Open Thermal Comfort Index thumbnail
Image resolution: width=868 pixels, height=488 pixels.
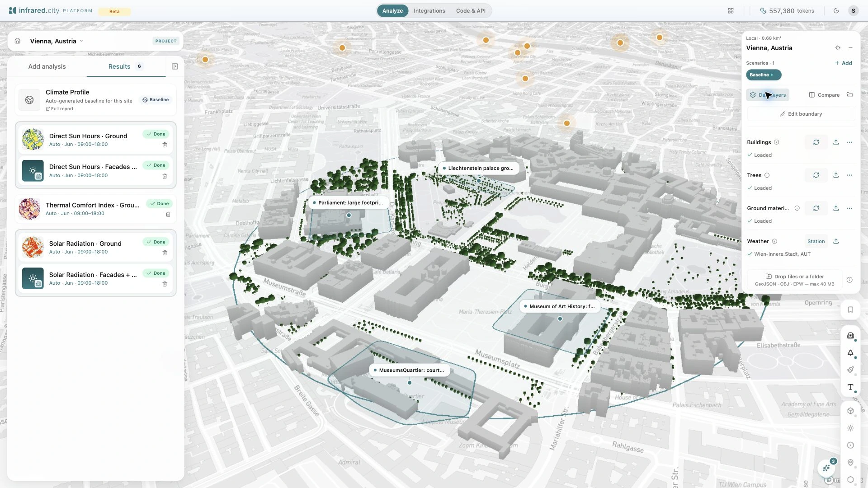pyautogui.click(x=29, y=209)
